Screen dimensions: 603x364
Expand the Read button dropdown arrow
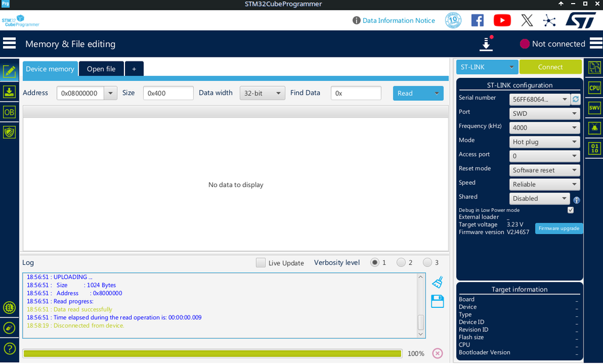tap(436, 94)
